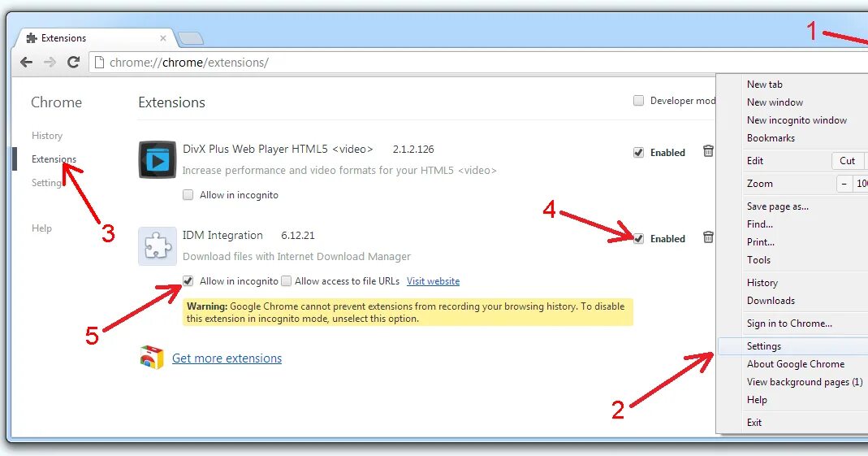Click the browser forward arrow

[x=50, y=62]
